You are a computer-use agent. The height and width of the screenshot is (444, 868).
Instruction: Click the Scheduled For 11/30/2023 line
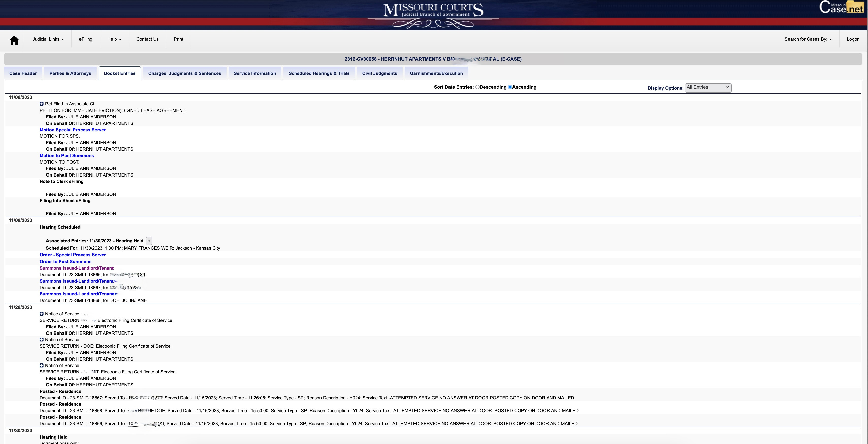133,248
